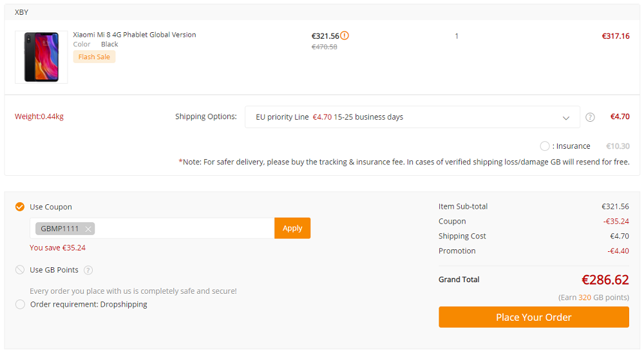Open the Xiaomi Mi 8 product thumbnail
644x353 pixels.
(41, 57)
